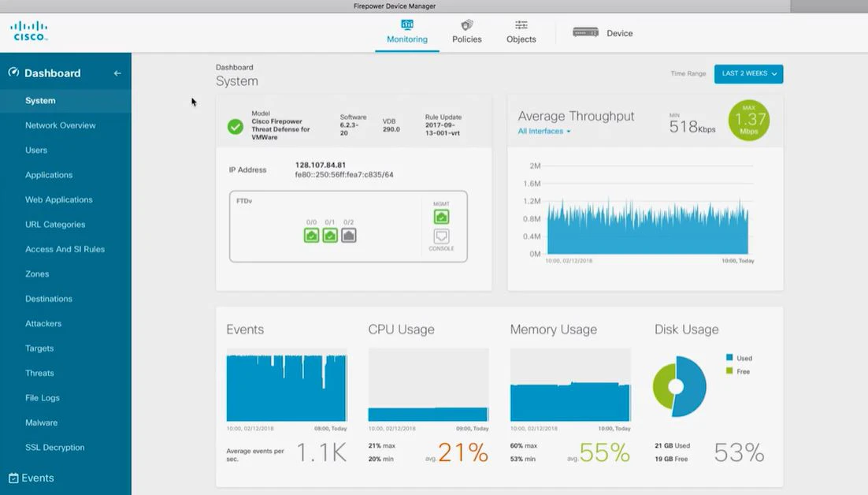Image resolution: width=868 pixels, height=495 pixels.
Task: Open the Last 2 Weeks time range dropdown
Action: tap(748, 73)
